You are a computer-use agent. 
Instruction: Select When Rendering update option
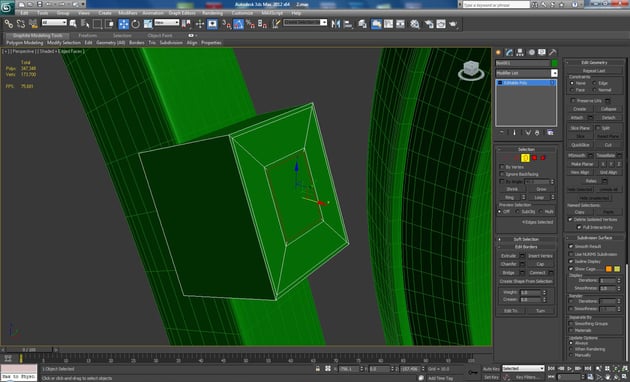(x=571, y=349)
